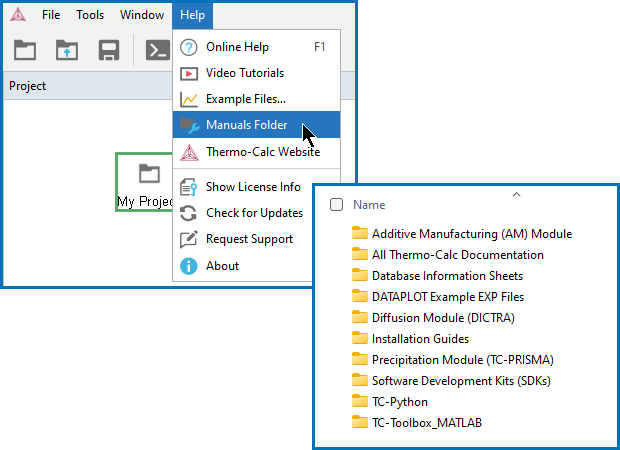The image size is (620, 450).
Task: Select Manuals Folder menu entry
Action: 256,125
